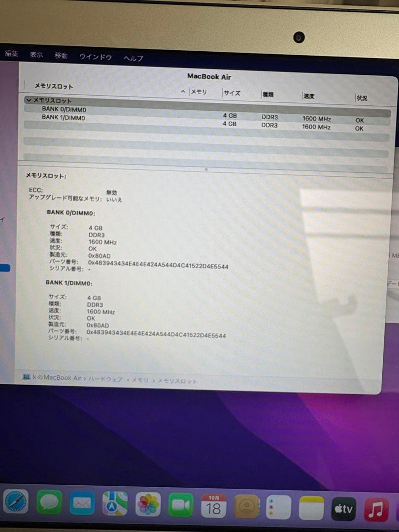
Task: Click the MacBook Air window title
Action: pyautogui.click(x=209, y=77)
